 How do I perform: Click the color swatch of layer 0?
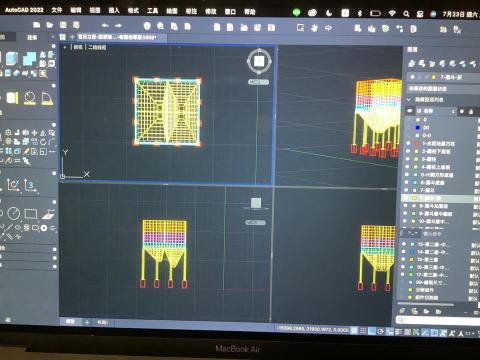(x=418, y=120)
